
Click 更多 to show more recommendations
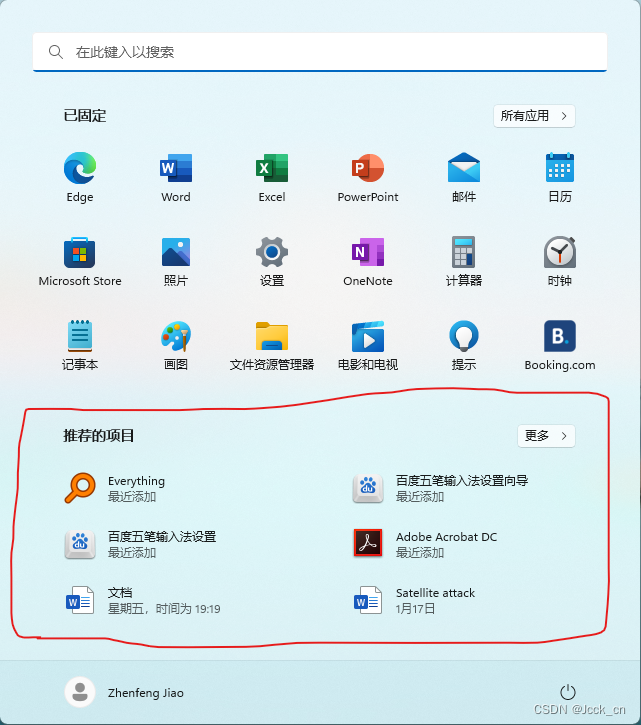click(x=546, y=436)
